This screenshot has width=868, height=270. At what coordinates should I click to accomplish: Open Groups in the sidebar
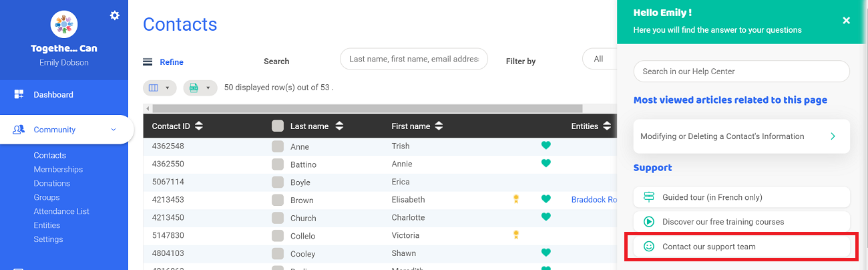47,197
